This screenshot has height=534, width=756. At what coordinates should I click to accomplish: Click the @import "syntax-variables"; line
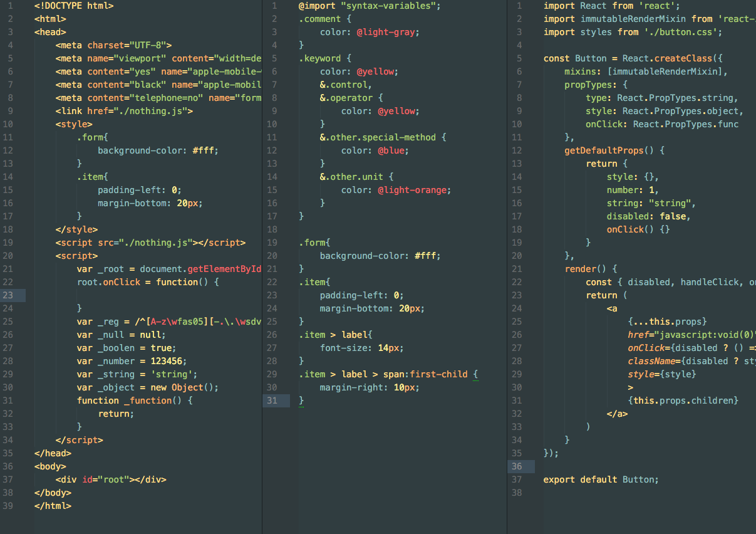point(370,6)
